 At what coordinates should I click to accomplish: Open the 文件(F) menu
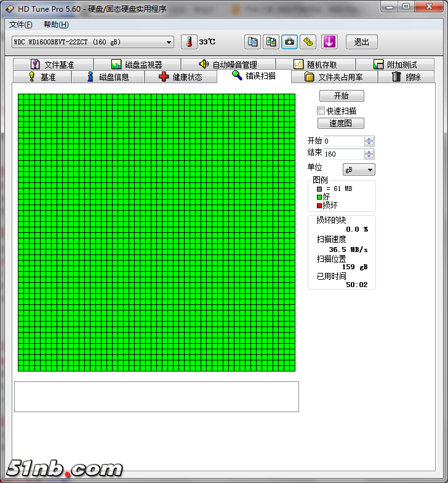[21, 25]
